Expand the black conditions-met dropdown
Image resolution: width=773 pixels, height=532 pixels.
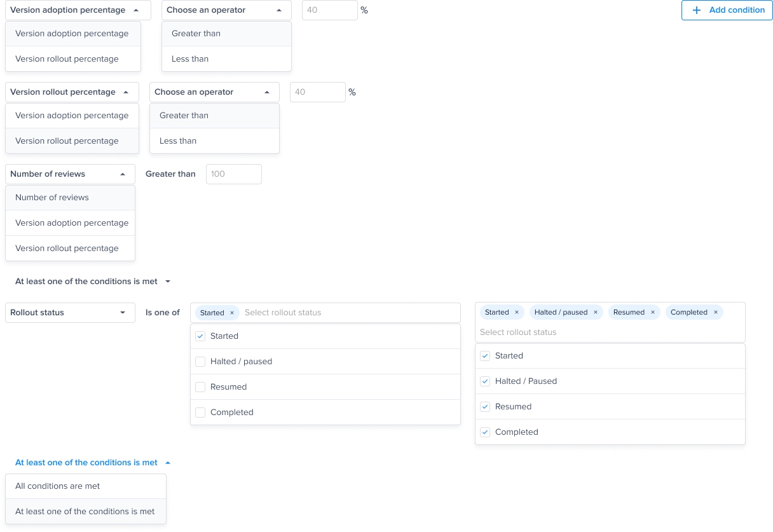pyautogui.click(x=93, y=282)
